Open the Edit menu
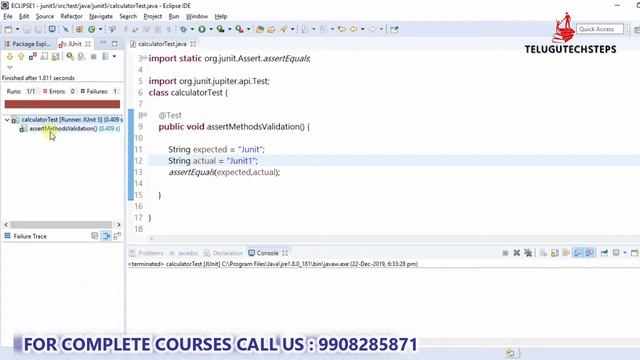The width and height of the screenshot is (640, 360). pos(24,16)
